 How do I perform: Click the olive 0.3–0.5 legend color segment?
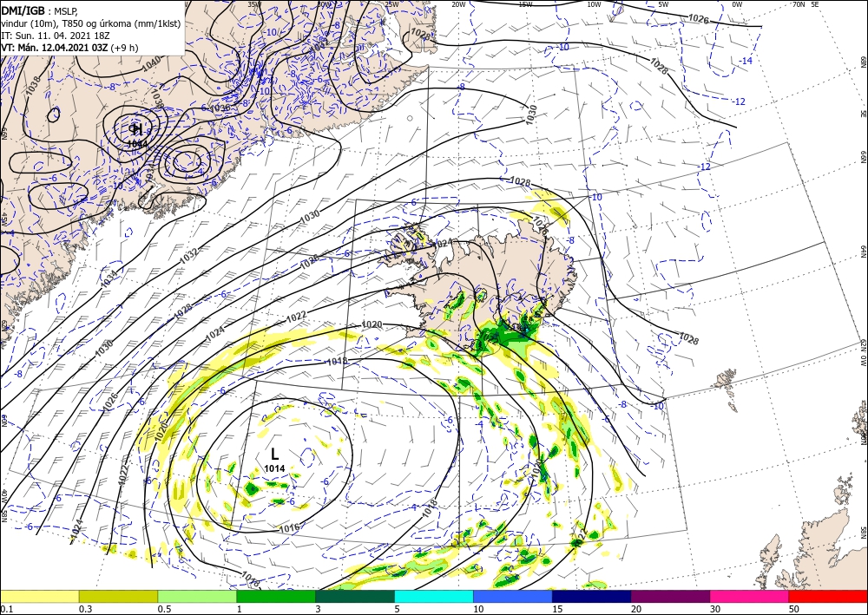pyautogui.click(x=118, y=596)
